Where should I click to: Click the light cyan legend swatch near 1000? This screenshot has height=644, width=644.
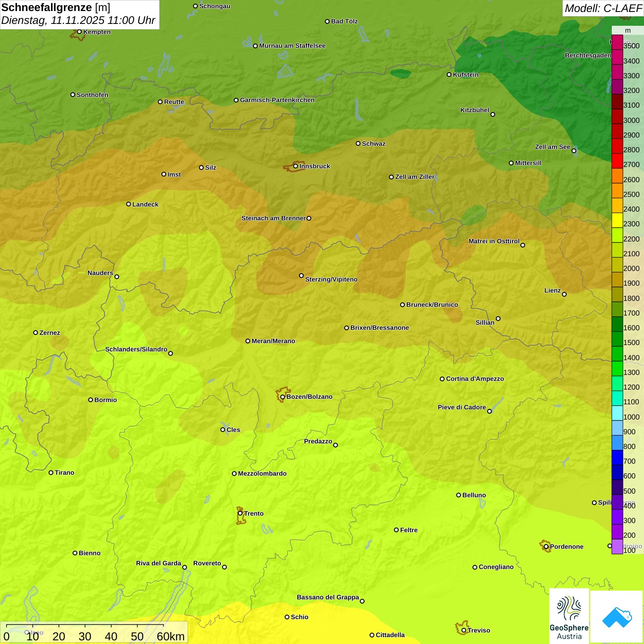point(617,413)
